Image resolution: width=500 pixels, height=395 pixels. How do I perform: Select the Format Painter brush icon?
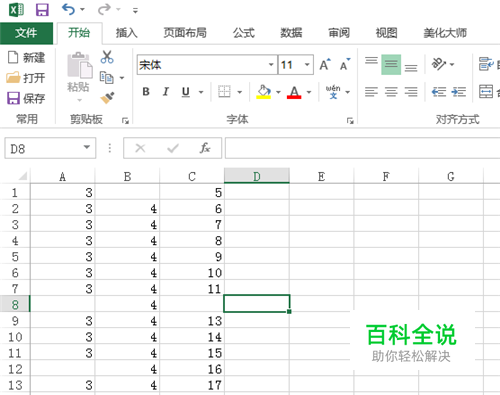pyautogui.click(x=107, y=98)
